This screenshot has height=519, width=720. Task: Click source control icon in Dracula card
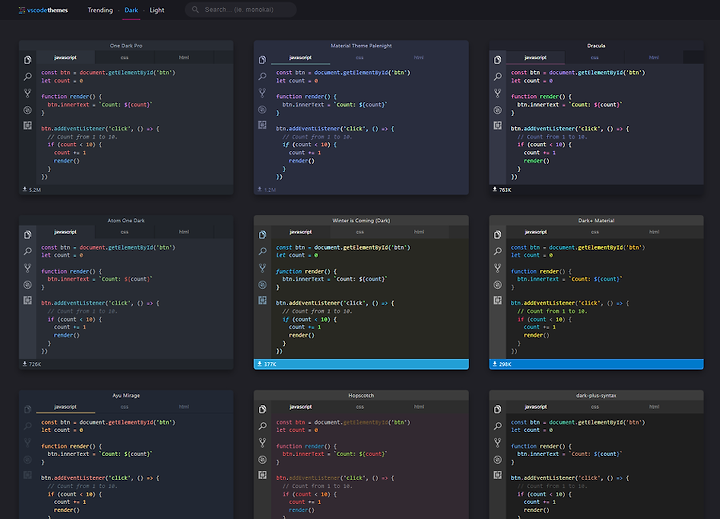coord(498,93)
